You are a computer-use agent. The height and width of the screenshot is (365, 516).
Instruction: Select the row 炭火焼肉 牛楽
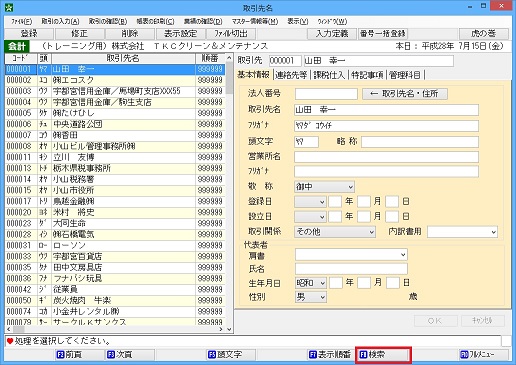pos(115,300)
